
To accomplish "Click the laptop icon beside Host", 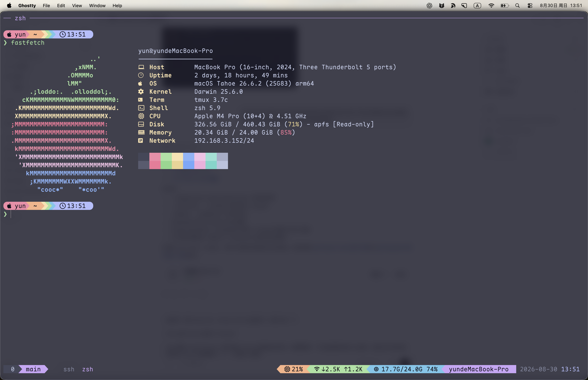I will (141, 67).
